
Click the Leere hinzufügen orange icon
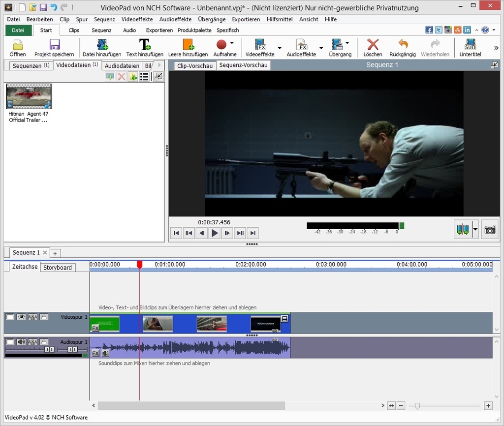tap(188, 45)
